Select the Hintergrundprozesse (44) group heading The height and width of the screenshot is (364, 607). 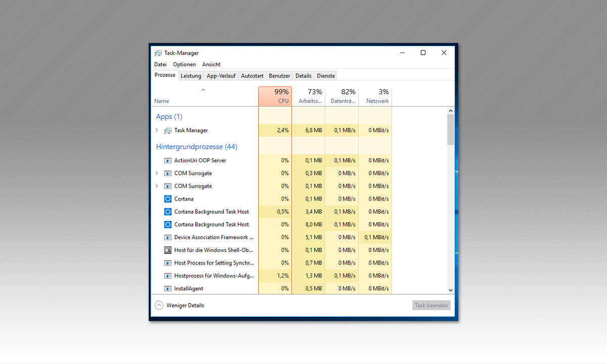[x=197, y=147]
